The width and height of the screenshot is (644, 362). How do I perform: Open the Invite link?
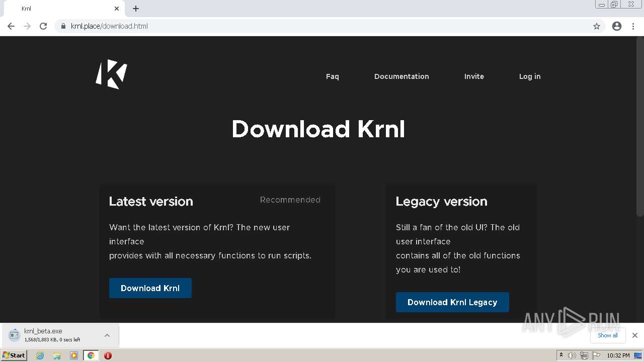point(474,76)
